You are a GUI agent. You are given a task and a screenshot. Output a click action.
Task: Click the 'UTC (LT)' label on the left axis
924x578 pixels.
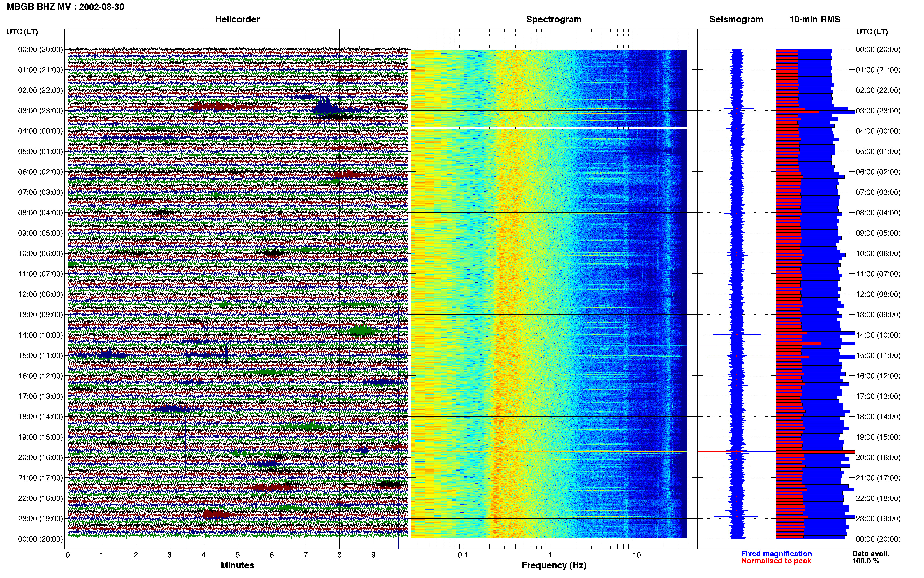point(22,32)
